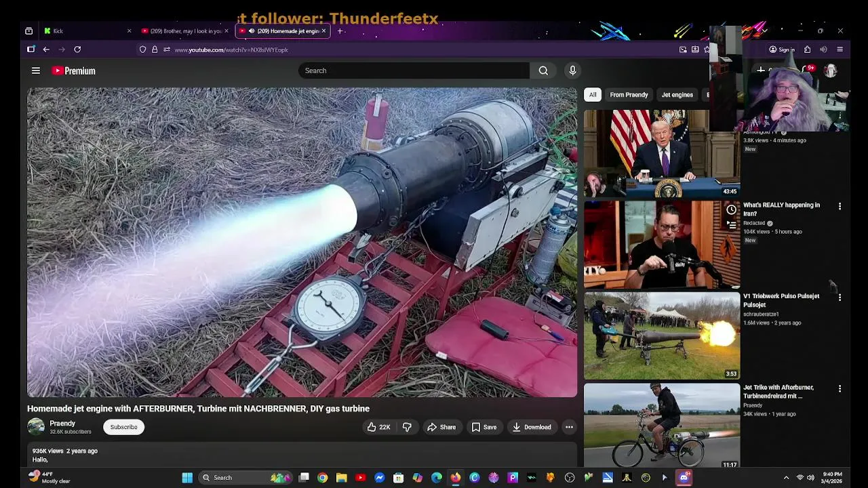Open the taskbar volume control
868x488 pixels.
click(810, 478)
